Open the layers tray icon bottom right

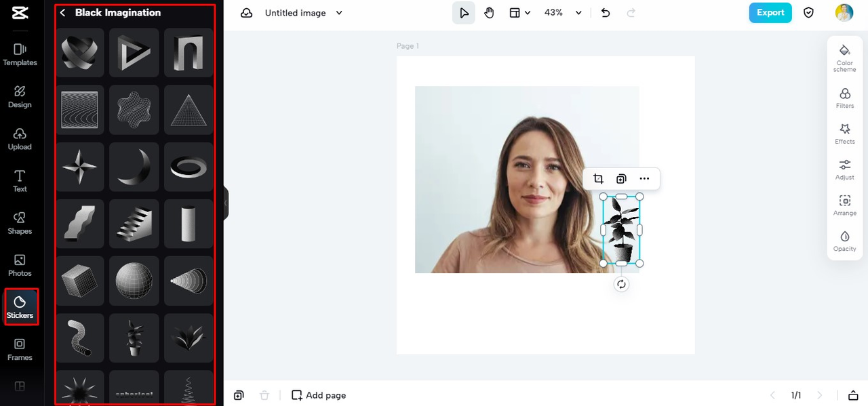[854, 395]
